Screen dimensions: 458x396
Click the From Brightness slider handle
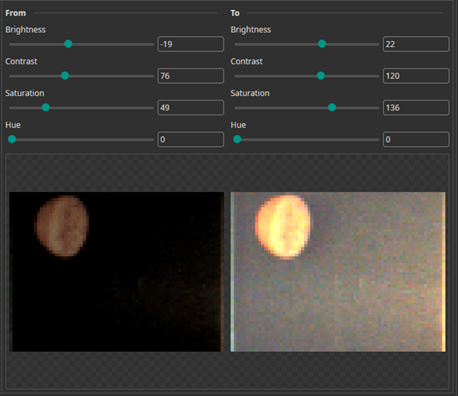(68, 44)
